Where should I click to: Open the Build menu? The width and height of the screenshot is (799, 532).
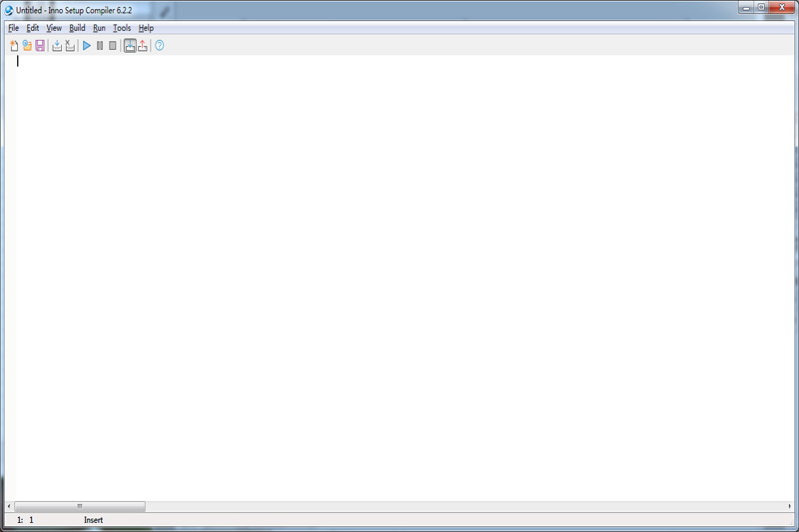(x=77, y=28)
